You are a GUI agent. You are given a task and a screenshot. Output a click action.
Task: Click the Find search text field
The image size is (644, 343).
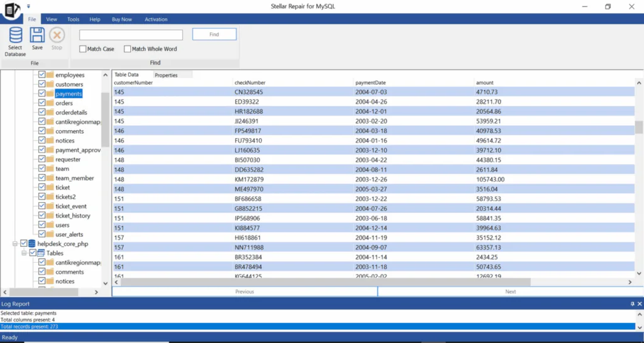click(x=131, y=35)
